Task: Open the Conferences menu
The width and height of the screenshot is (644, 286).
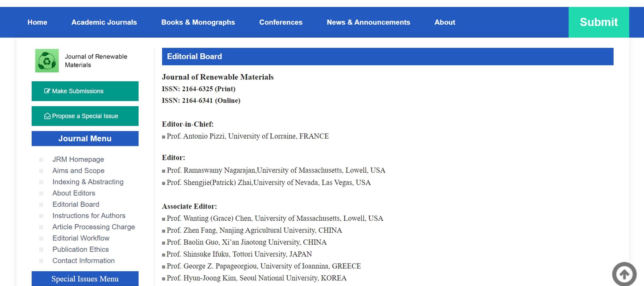Action: click(281, 22)
